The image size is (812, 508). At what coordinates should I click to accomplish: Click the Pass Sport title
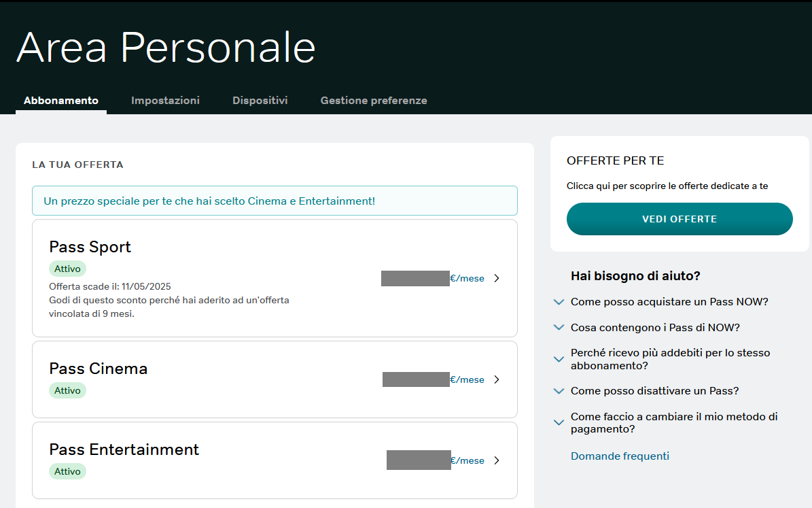tap(90, 247)
